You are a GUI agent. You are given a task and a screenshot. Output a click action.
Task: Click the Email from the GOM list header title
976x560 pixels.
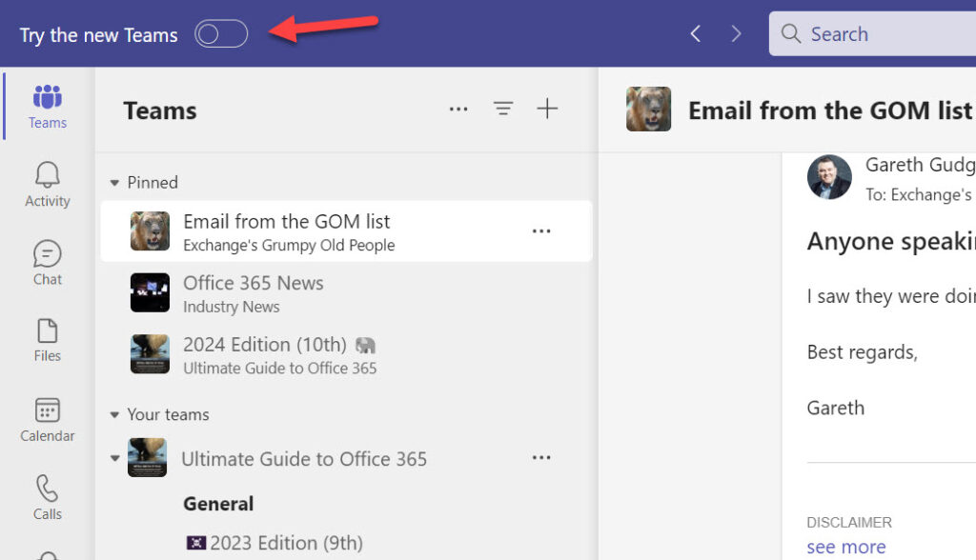[x=830, y=110]
